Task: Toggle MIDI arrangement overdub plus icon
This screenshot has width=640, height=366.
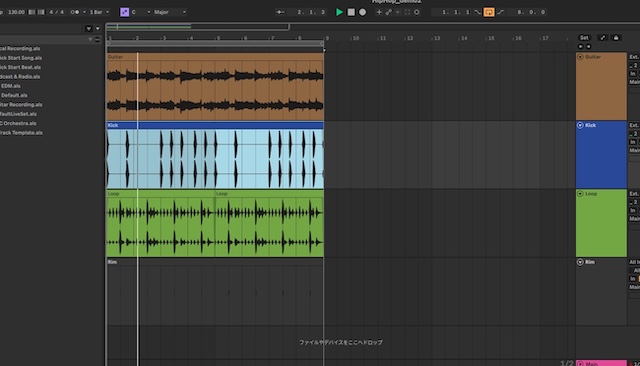Action: coord(379,12)
